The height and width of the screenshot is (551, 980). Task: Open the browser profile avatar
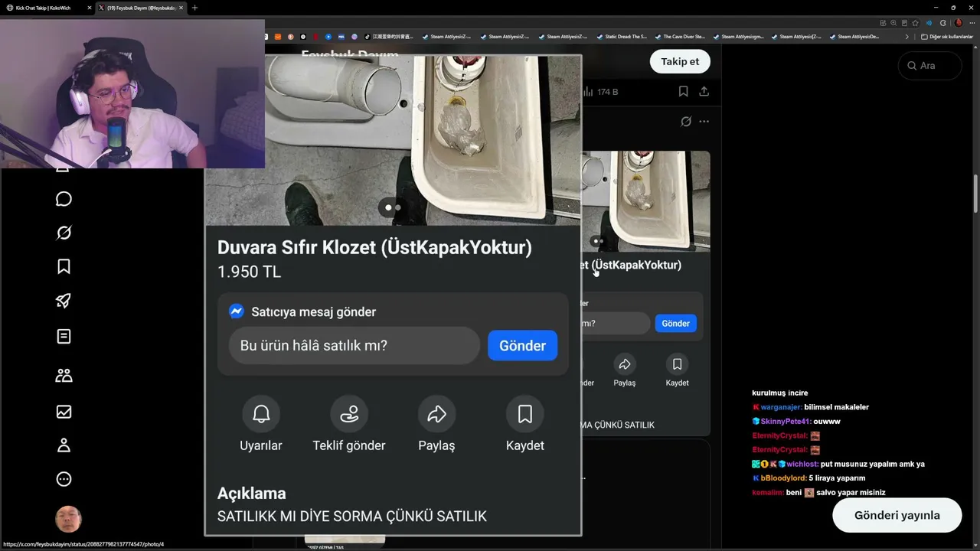point(958,23)
